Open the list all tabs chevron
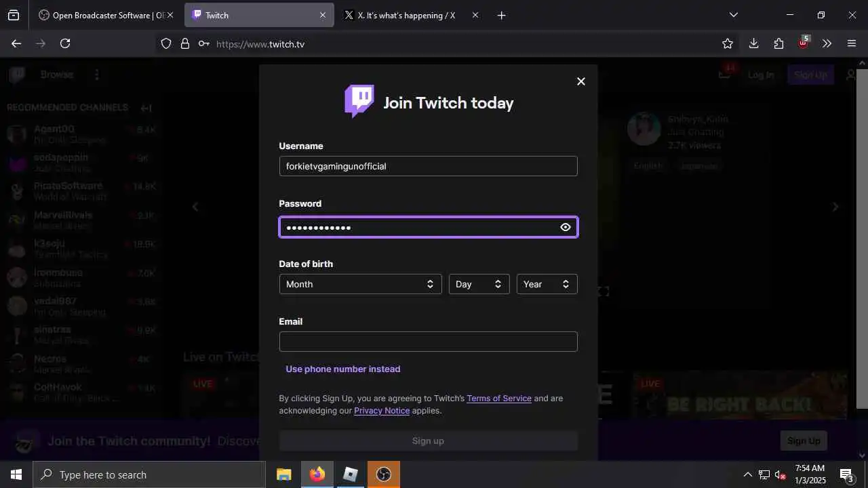Screen dimensions: 868x488 733,15
